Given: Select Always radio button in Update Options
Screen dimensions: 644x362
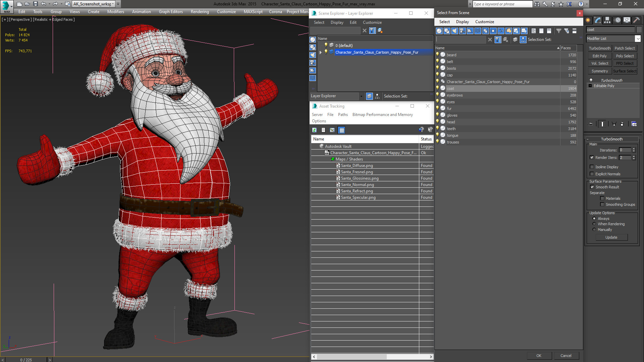Looking at the screenshot, I should 594,218.
